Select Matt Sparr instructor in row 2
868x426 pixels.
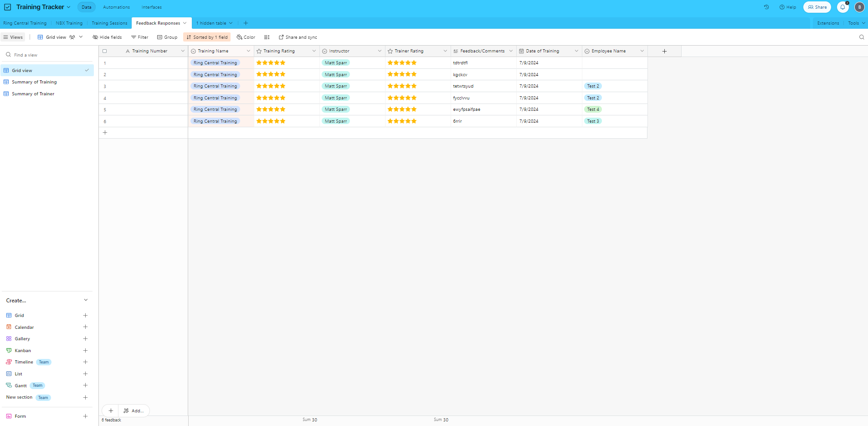pyautogui.click(x=336, y=75)
